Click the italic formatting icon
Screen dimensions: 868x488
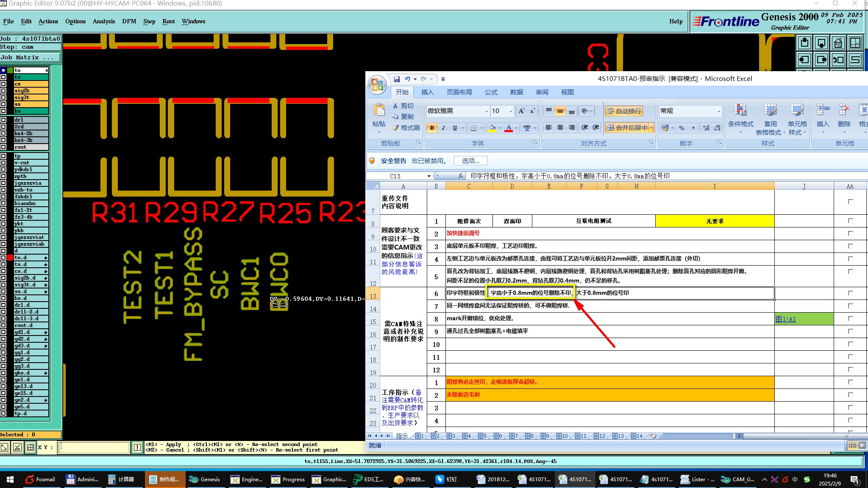[443, 128]
